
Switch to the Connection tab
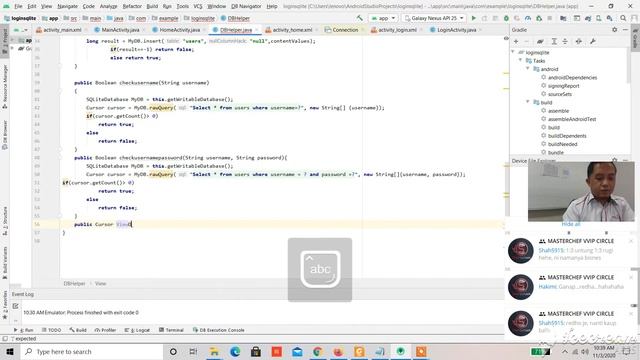[x=345, y=30]
